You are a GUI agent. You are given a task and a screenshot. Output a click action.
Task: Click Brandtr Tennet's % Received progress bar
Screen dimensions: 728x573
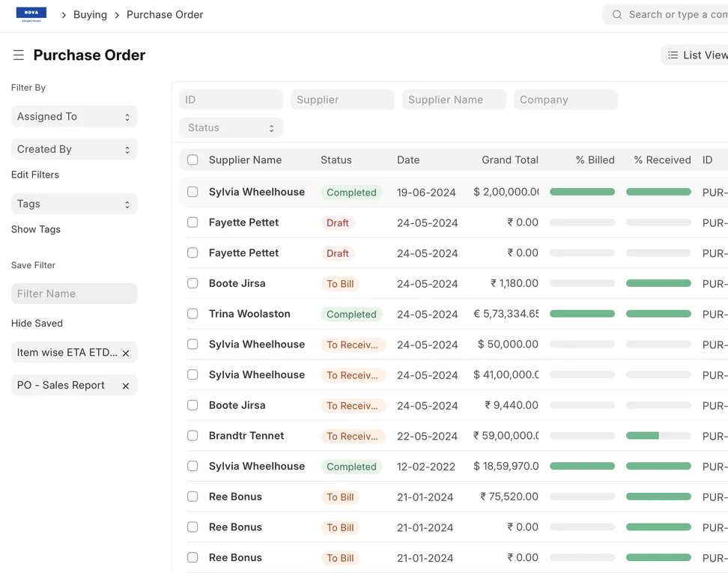(x=658, y=435)
